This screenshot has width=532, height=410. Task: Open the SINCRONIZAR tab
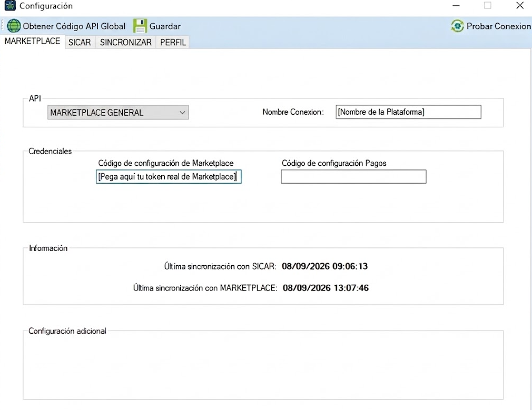[126, 43]
